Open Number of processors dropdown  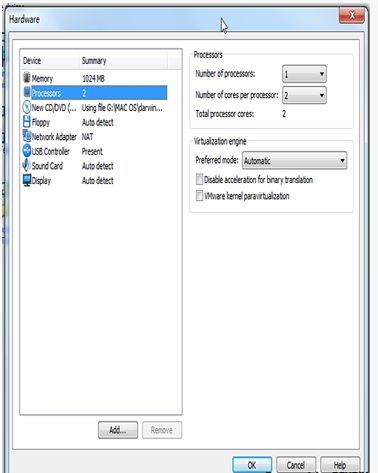(304, 74)
